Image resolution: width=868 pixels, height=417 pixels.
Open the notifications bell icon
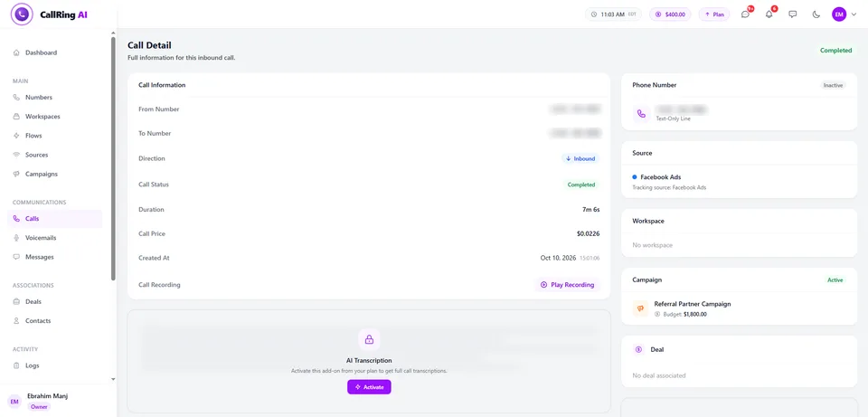click(769, 14)
